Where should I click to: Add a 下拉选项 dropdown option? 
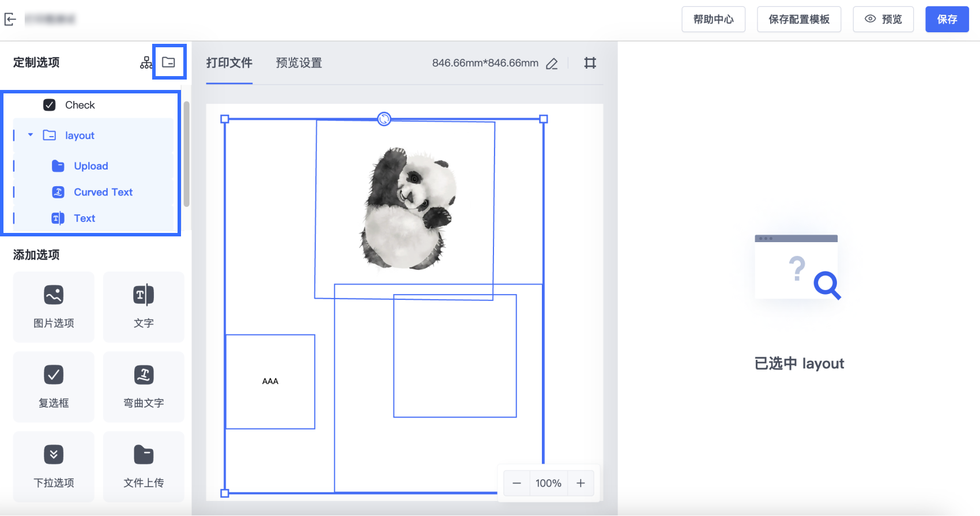[54, 466]
